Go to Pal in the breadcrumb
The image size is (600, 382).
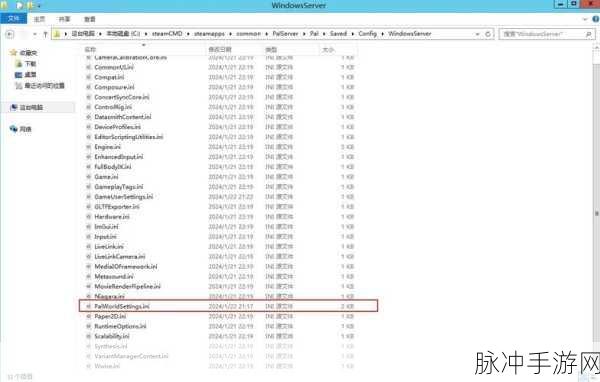click(x=314, y=34)
